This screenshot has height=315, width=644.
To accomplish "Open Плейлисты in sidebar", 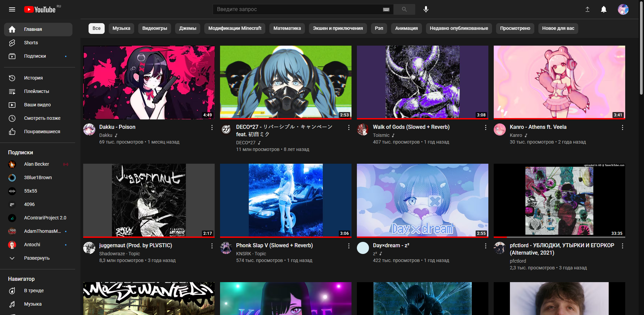I will [38, 91].
